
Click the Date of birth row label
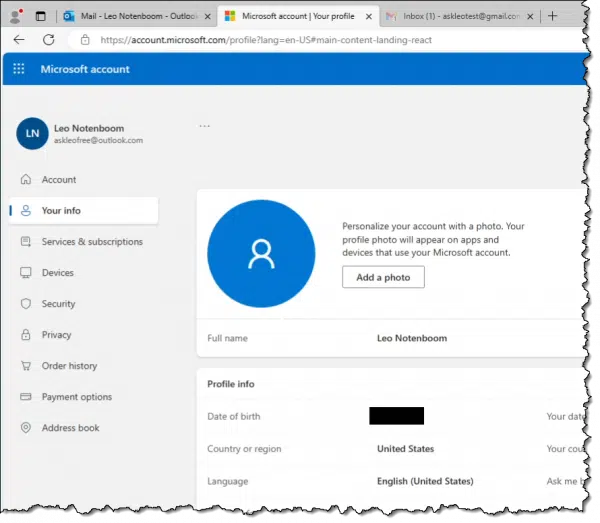[234, 416]
